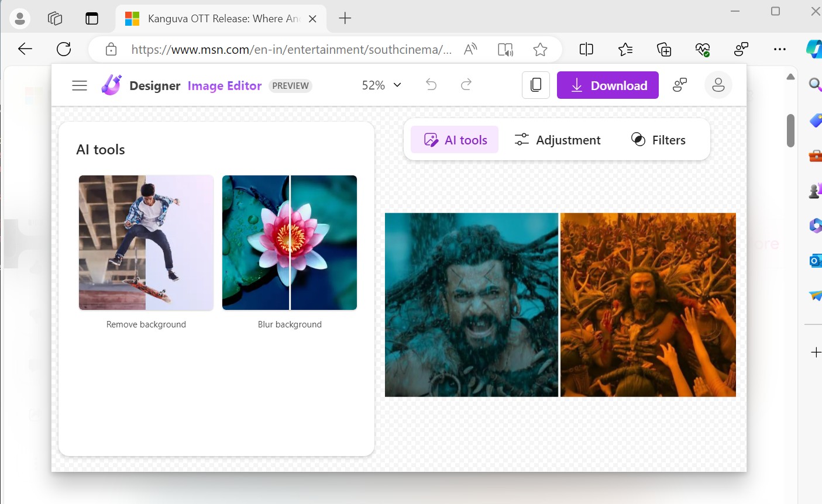Image resolution: width=822 pixels, height=504 pixels.
Task: Undo the last edit in Image Editor
Action: (x=431, y=85)
